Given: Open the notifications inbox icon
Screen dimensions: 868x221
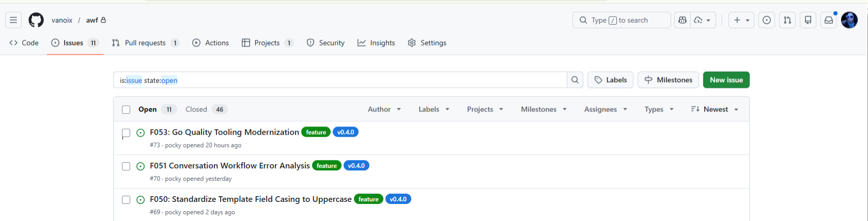Looking at the screenshot, I should click(x=829, y=20).
